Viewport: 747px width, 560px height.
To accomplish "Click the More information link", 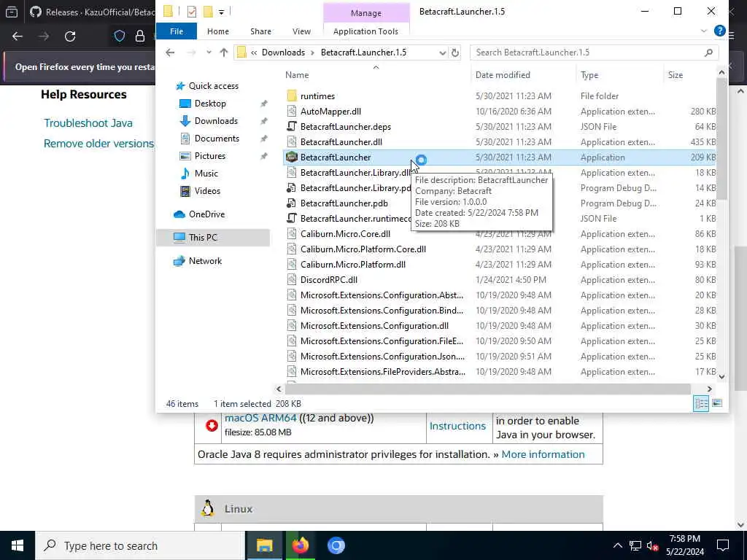I will coord(543,454).
